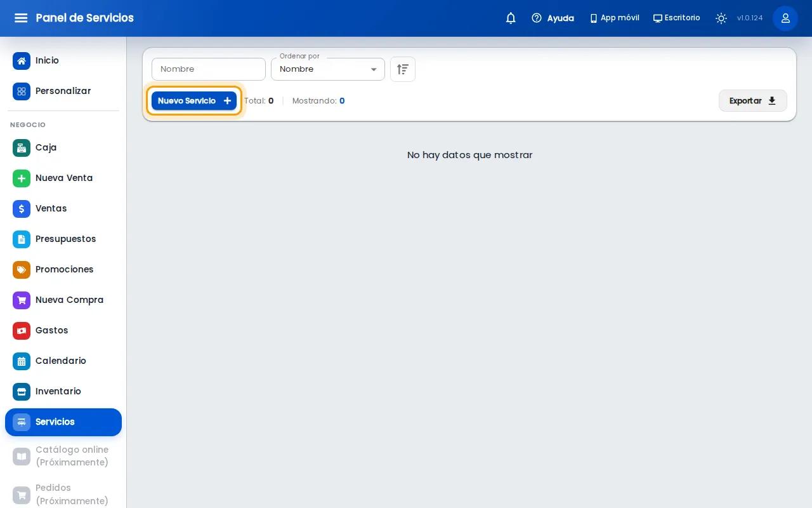Open the Presupuestos section
Screen dimensions: 812x508
[x=63, y=239]
